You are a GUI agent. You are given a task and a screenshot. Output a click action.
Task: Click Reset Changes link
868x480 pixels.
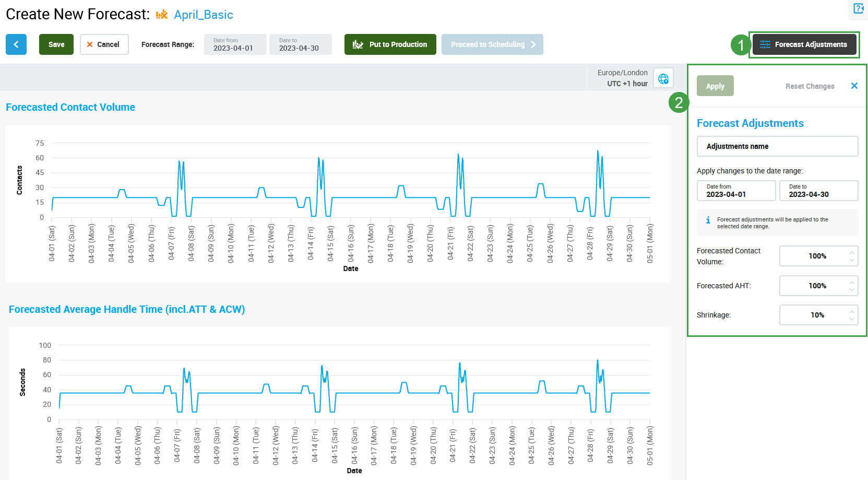tap(810, 86)
